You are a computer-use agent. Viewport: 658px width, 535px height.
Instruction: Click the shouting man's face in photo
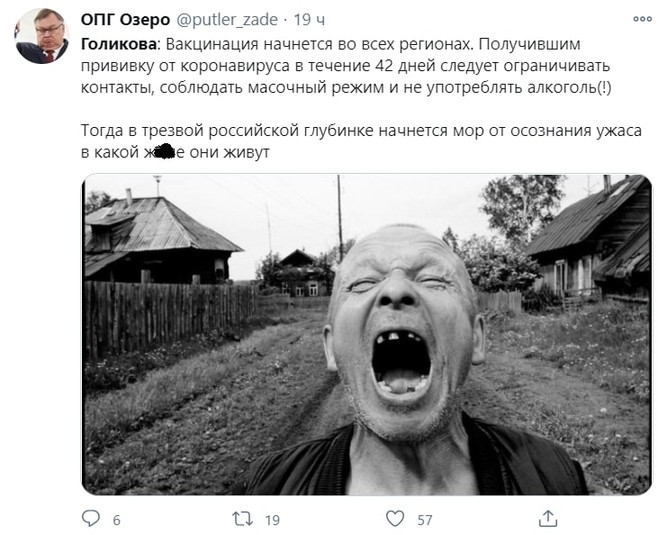point(403,331)
